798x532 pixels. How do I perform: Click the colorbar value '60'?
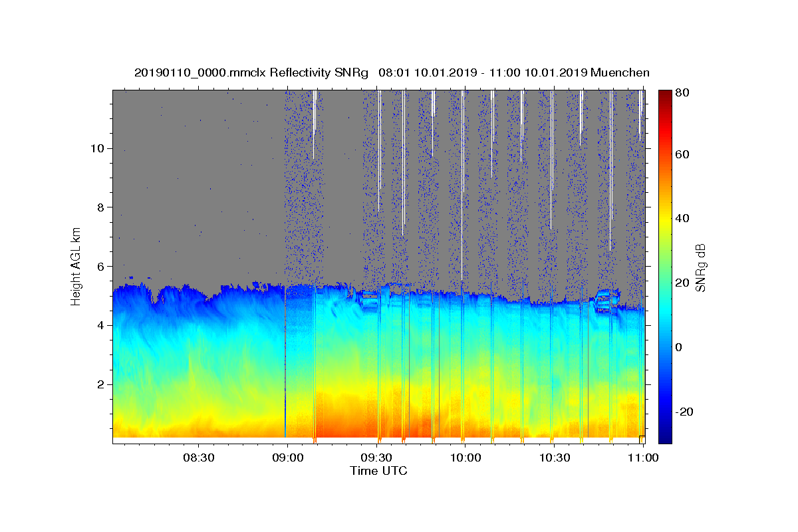(682, 154)
